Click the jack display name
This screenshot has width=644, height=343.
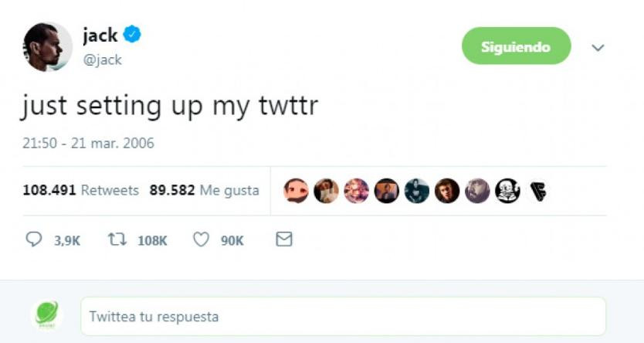click(x=100, y=35)
